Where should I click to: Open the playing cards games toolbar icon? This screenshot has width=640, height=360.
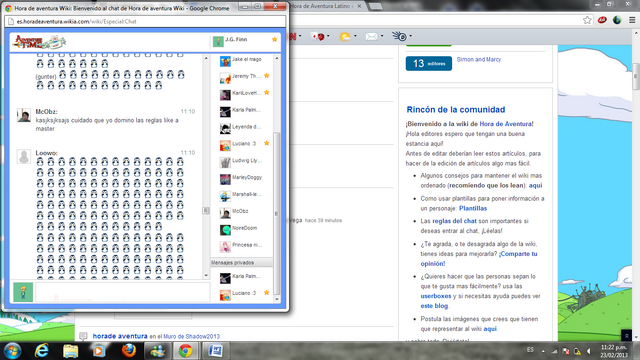pos(317,37)
